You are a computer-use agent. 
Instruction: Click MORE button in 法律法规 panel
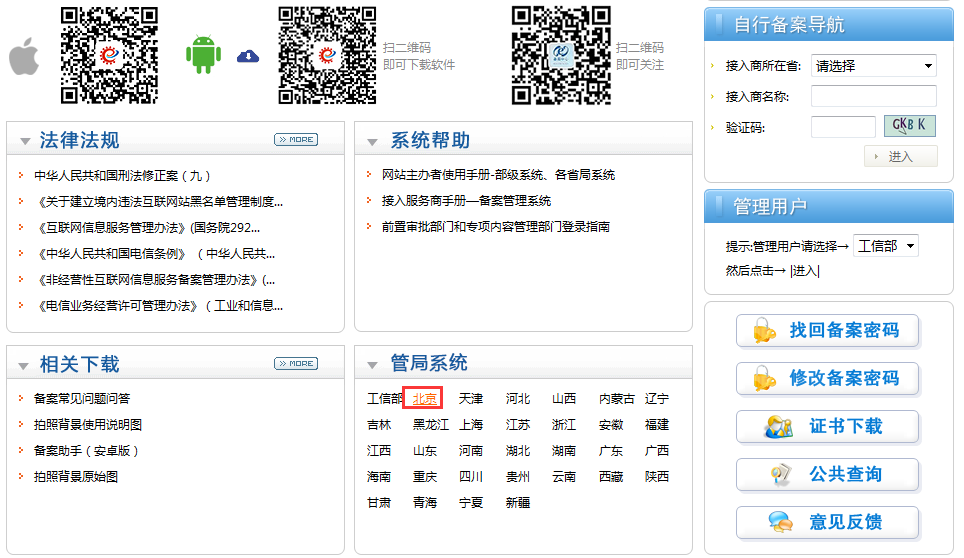295,140
